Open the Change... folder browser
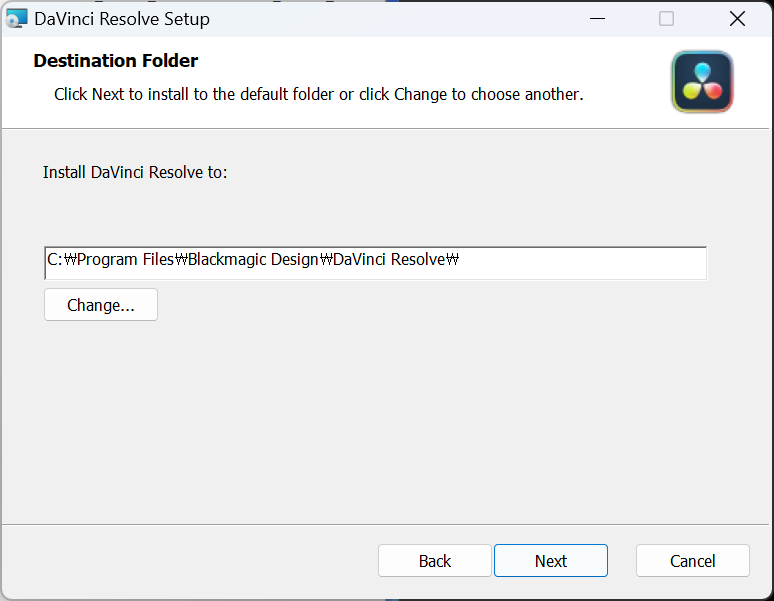 point(101,305)
